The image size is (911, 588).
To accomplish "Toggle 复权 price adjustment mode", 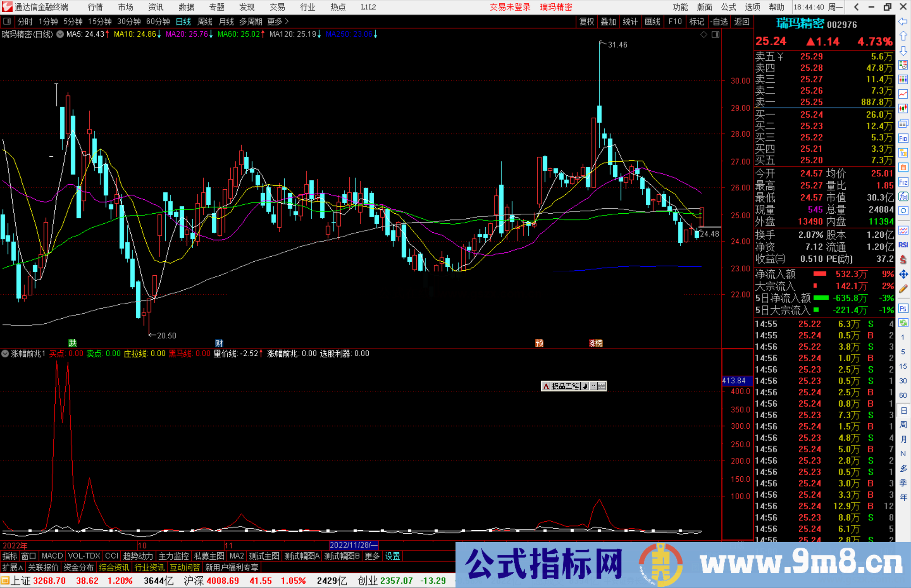I will (x=587, y=21).
